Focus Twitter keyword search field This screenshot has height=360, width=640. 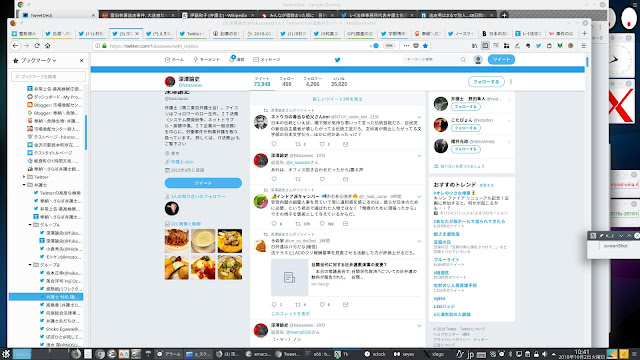432,60
